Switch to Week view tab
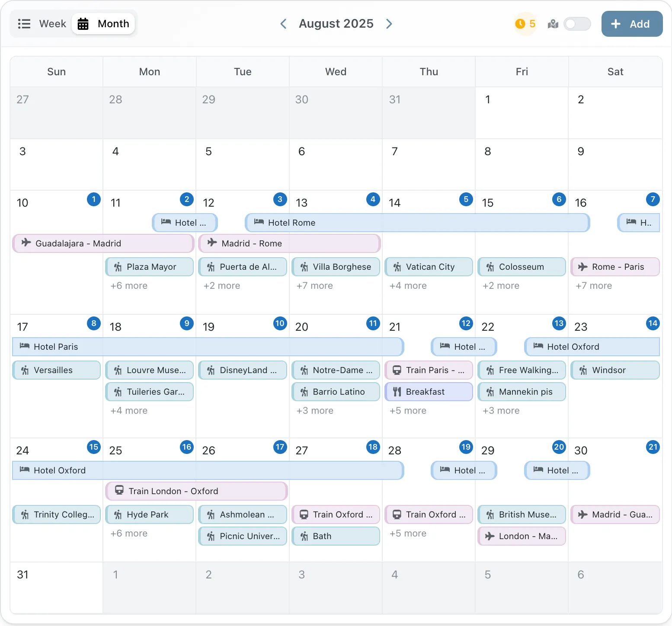The image size is (672, 626). pyautogui.click(x=42, y=24)
